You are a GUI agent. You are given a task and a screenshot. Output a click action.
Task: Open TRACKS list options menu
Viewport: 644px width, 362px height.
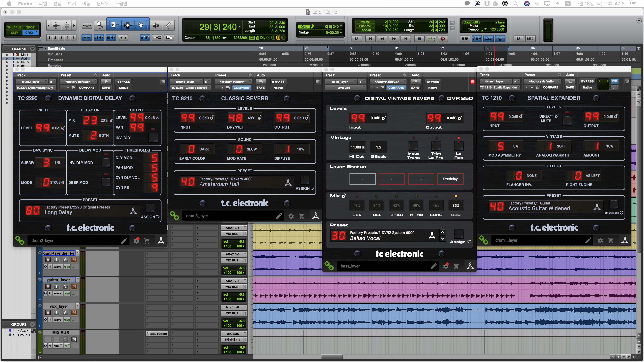click(x=32, y=49)
